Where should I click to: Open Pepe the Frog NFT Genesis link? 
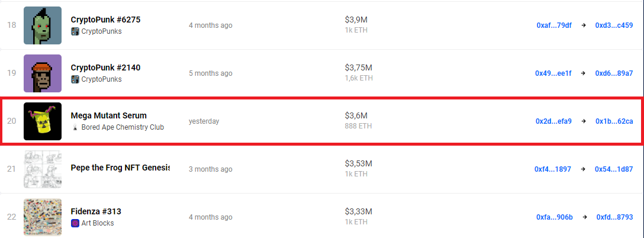[x=120, y=169]
